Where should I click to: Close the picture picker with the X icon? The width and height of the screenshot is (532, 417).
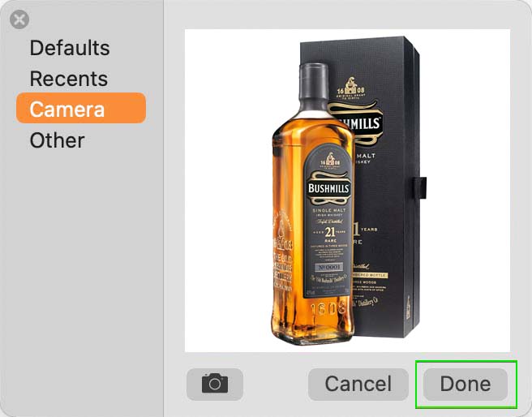pyautogui.click(x=19, y=19)
